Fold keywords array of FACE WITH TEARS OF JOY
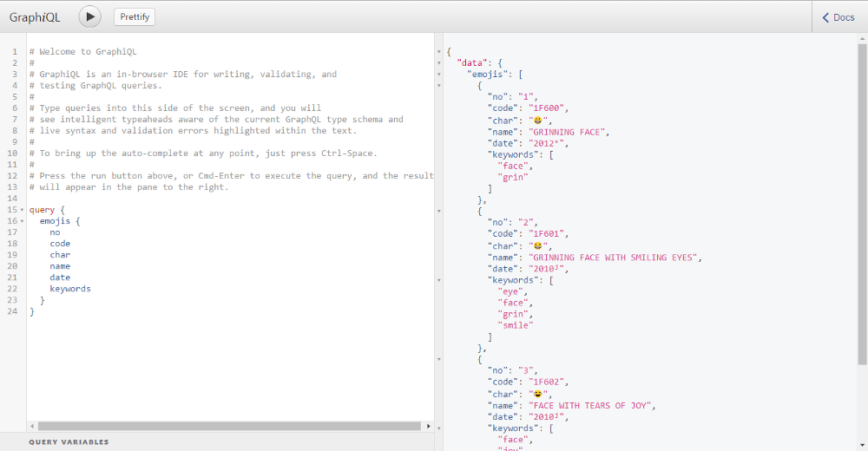Screen dimensions: 868x451 pyautogui.click(x=439, y=428)
